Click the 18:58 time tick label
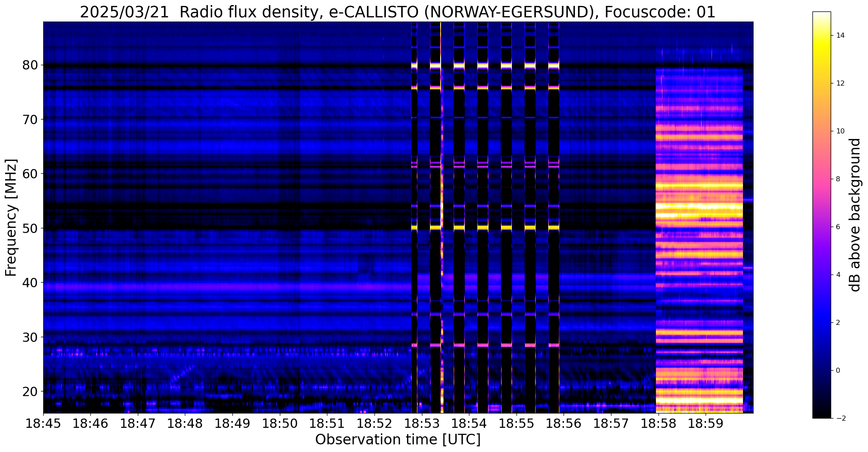 (658, 423)
